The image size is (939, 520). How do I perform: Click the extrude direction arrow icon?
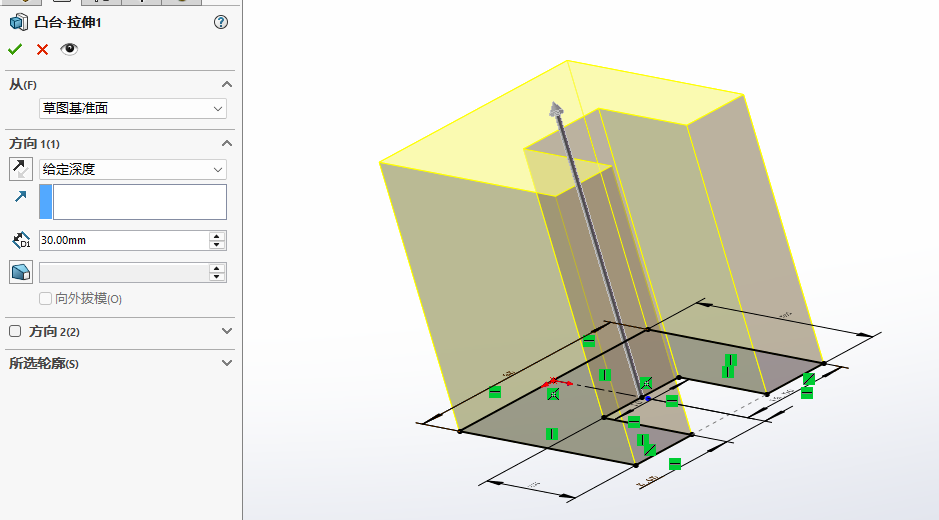click(21, 198)
